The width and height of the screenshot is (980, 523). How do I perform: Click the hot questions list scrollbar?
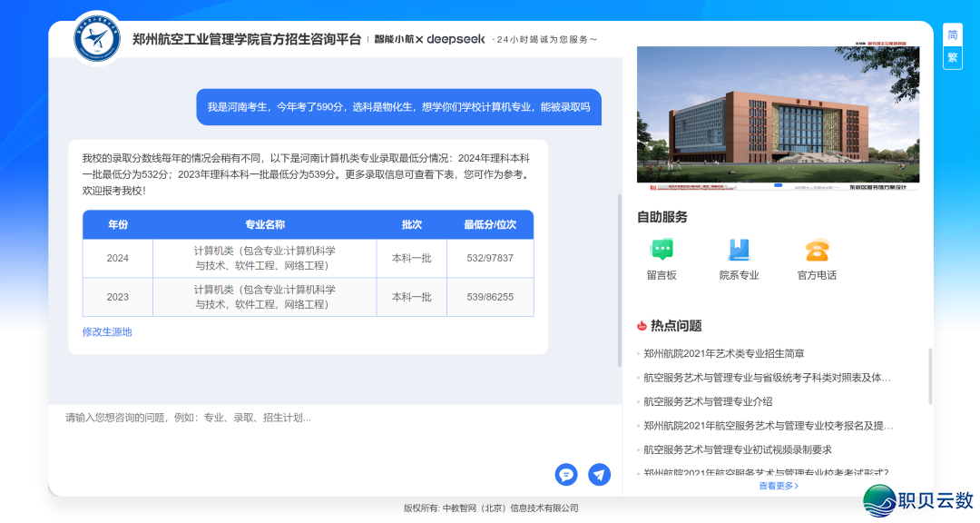[x=930, y=377]
